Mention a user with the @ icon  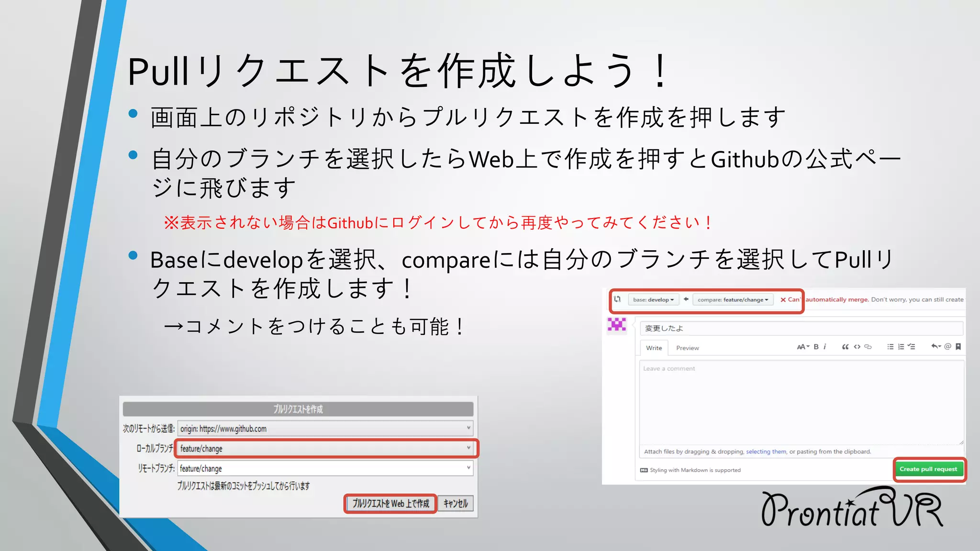point(947,346)
